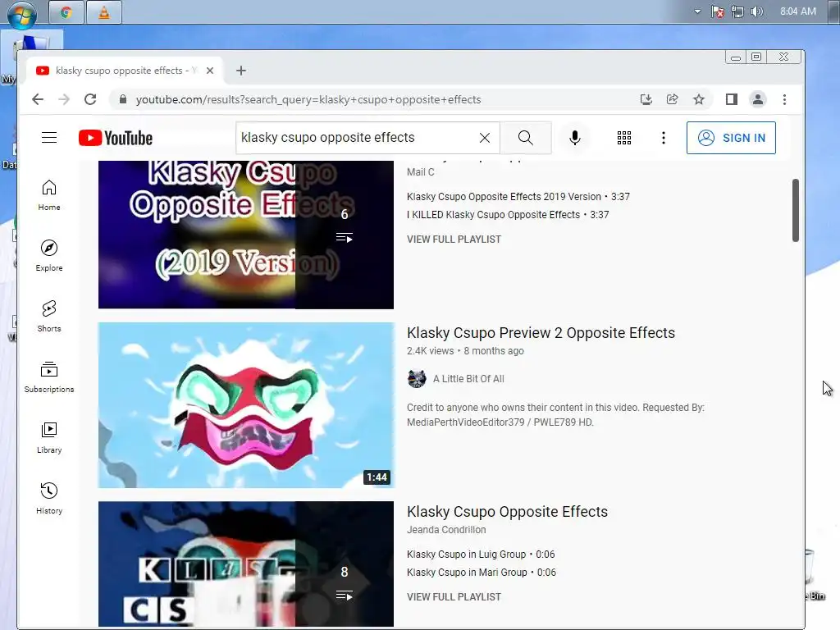Start voice search with the microphone

pos(574,138)
